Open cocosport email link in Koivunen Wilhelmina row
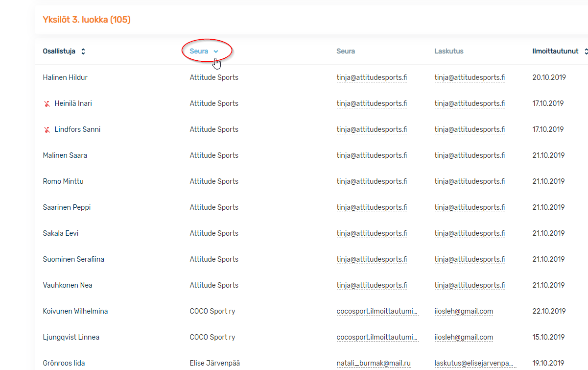 pos(377,311)
